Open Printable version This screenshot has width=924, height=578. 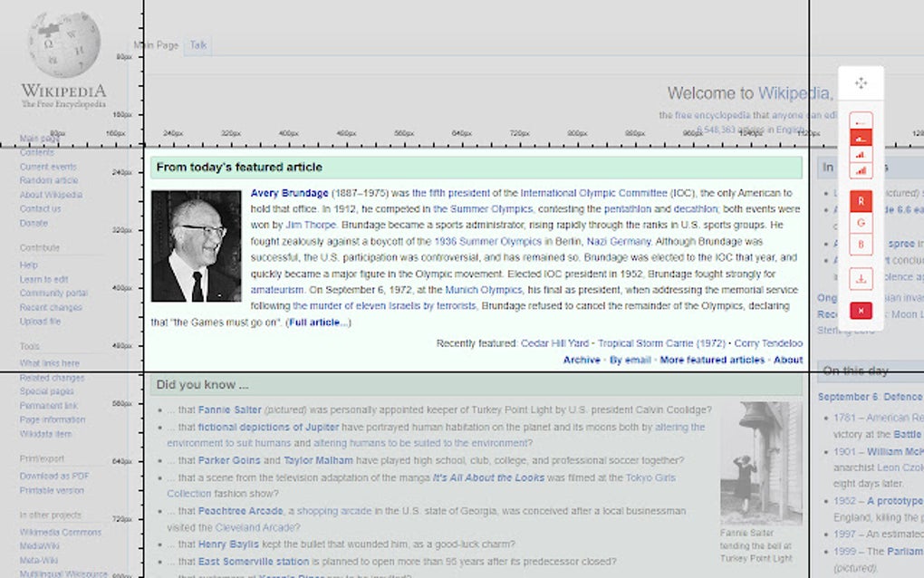click(52, 490)
